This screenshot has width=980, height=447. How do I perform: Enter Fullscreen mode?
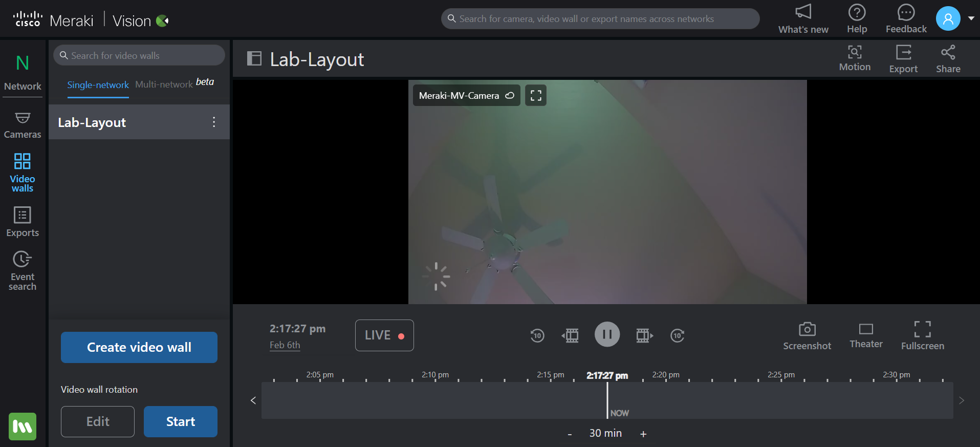(x=923, y=336)
